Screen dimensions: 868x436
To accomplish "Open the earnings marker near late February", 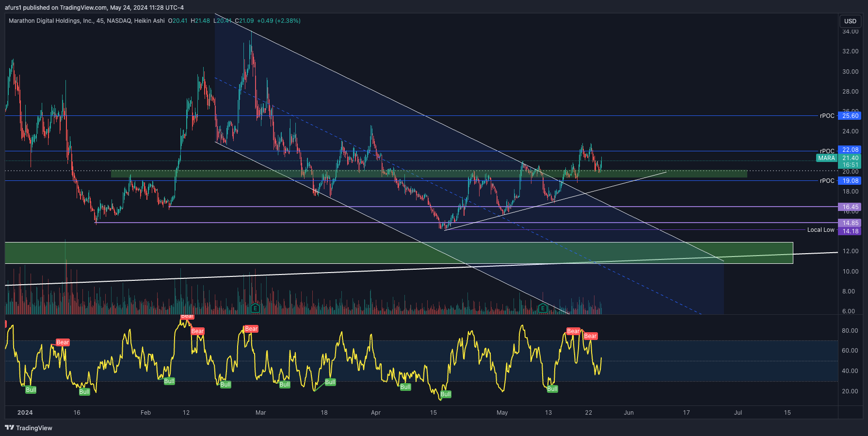I will coord(255,308).
